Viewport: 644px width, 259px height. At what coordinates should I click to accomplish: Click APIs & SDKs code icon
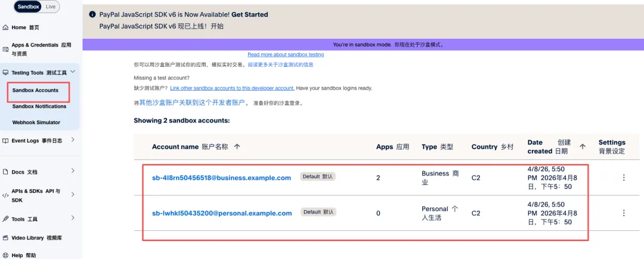[x=5, y=196]
